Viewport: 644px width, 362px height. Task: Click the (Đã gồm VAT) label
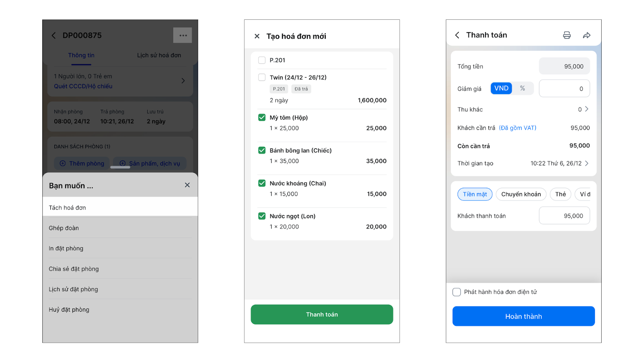[518, 128]
